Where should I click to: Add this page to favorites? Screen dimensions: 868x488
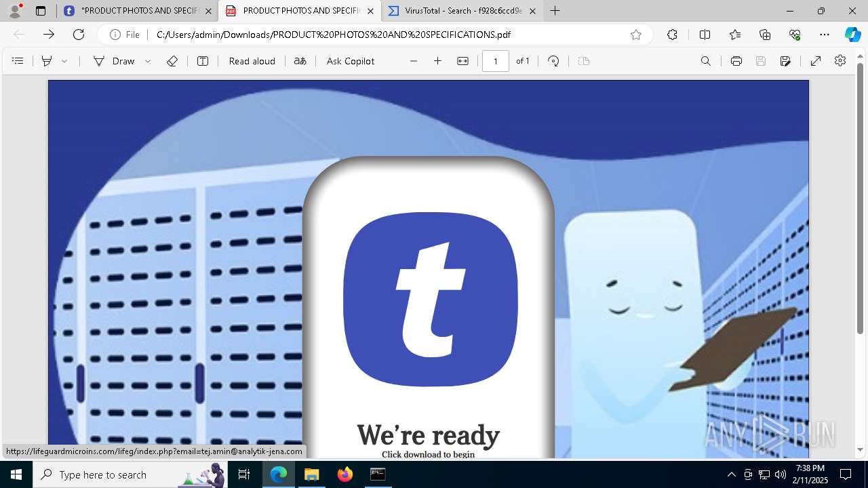pyautogui.click(x=636, y=35)
